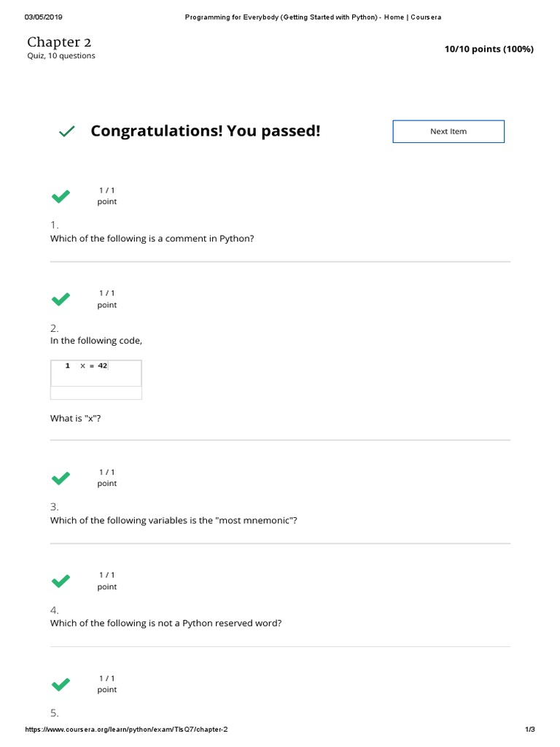Image resolution: width=560 pixels, height=747 pixels.
Task: Click the green checkmark for question 1
Action: [61, 196]
